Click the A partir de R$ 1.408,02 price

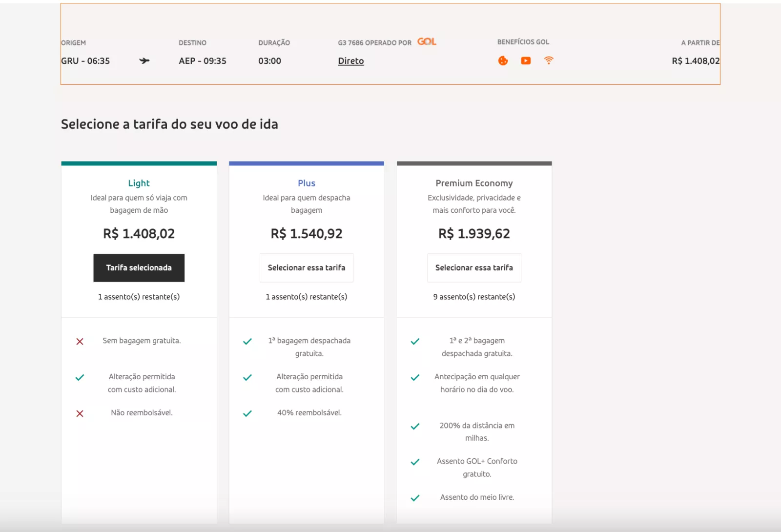[696, 61]
